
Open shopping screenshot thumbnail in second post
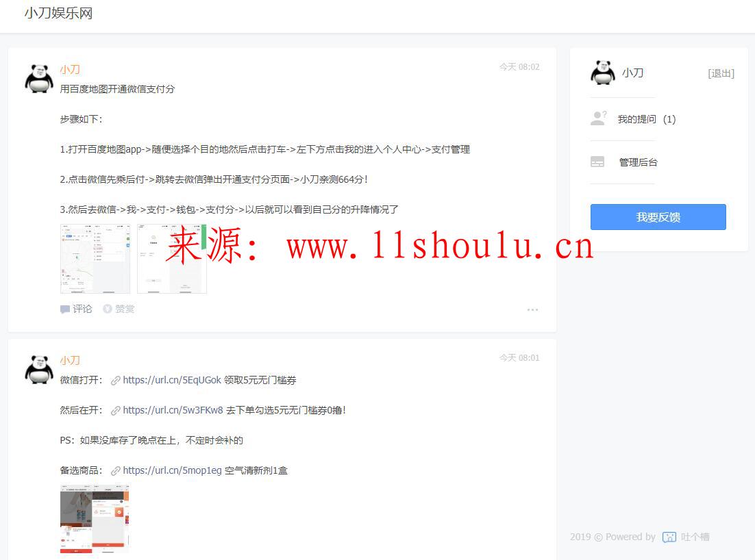tap(95, 518)
